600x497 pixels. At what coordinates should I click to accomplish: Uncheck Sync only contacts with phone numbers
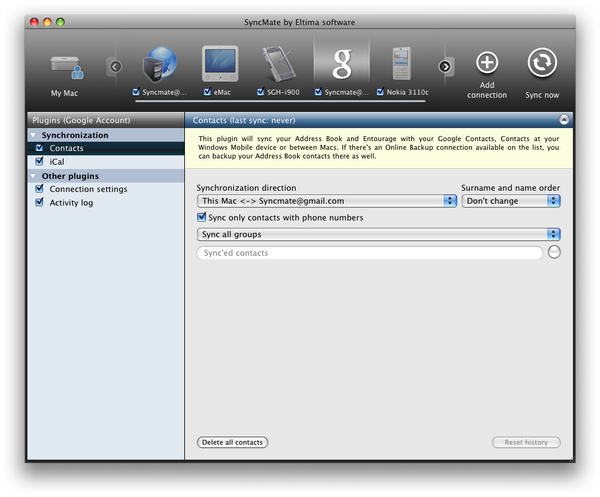[x=201, y=217]
